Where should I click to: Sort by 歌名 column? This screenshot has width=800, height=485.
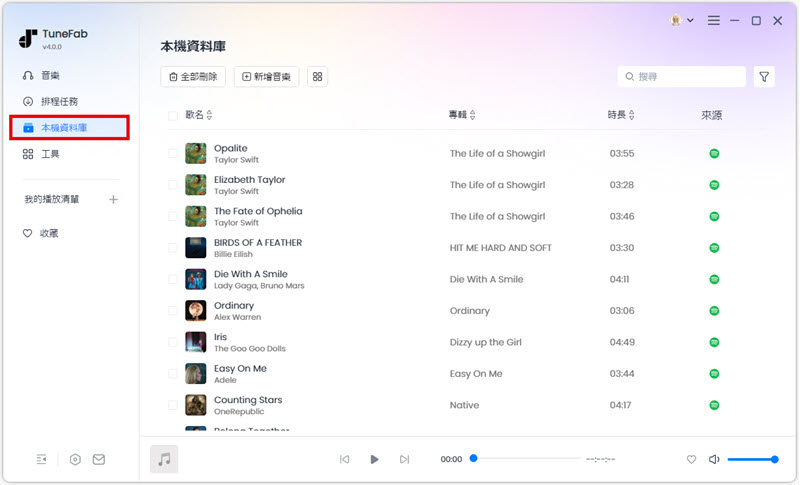click(198, 115)
